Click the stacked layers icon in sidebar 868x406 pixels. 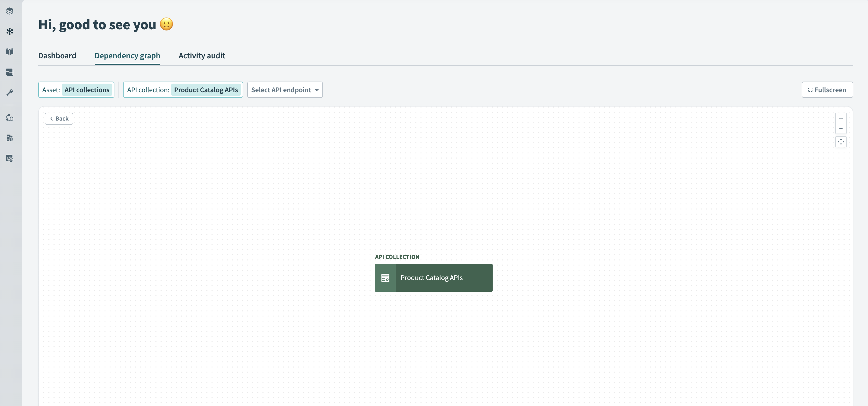pyautogui.click(x=10, y=11)
